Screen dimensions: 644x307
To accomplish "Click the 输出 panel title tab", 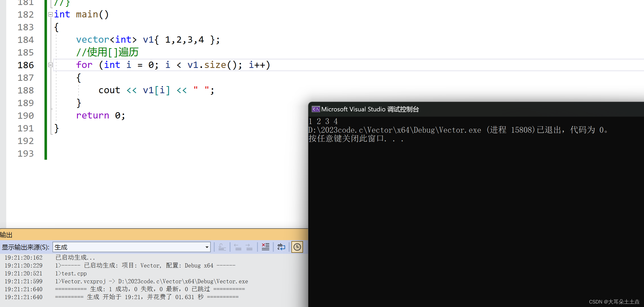I will (x=6, y=235).
